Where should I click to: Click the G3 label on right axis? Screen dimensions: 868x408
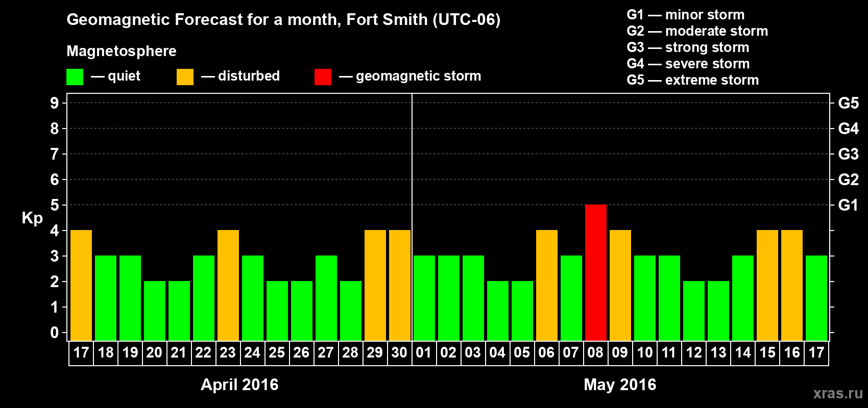[849, 154]
